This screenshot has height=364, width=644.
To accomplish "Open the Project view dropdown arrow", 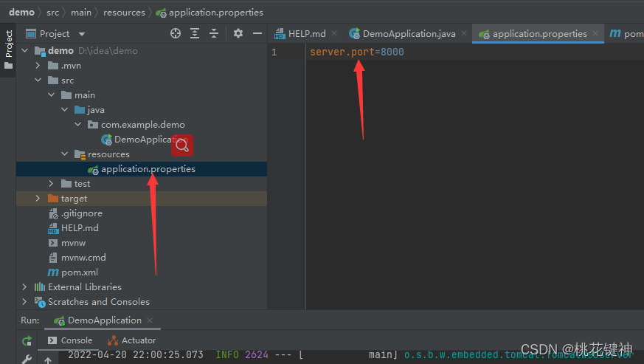I will (x=82, y=34).
